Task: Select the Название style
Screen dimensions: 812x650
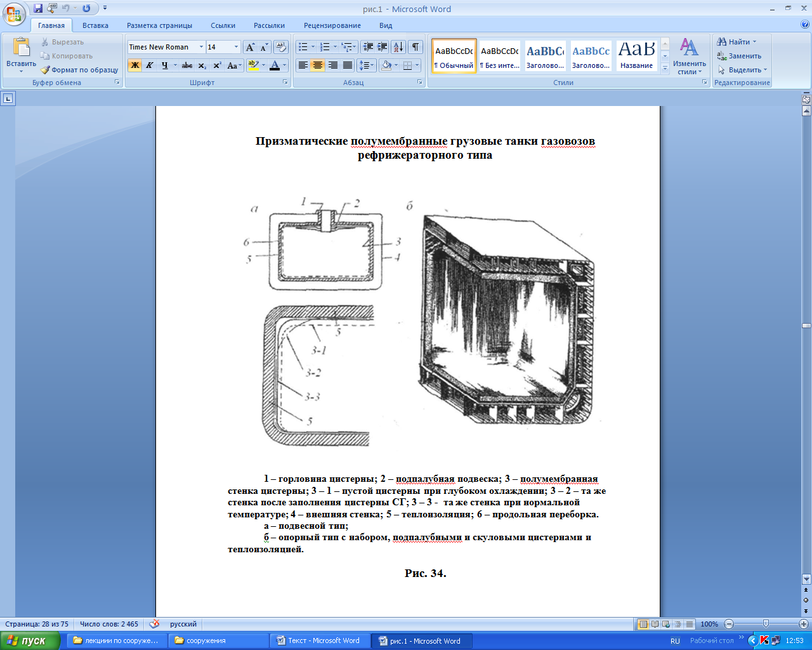Action: 637,56
